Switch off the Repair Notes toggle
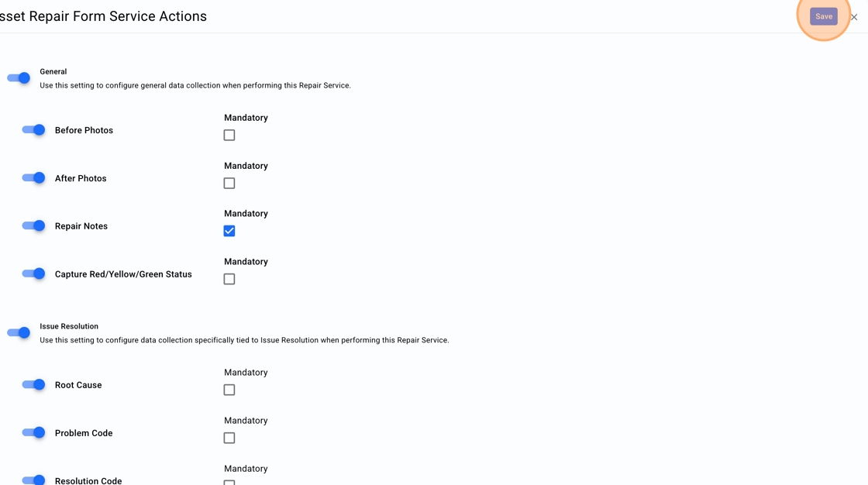Screen dimensions: 868x485 (x=33, y=226)
